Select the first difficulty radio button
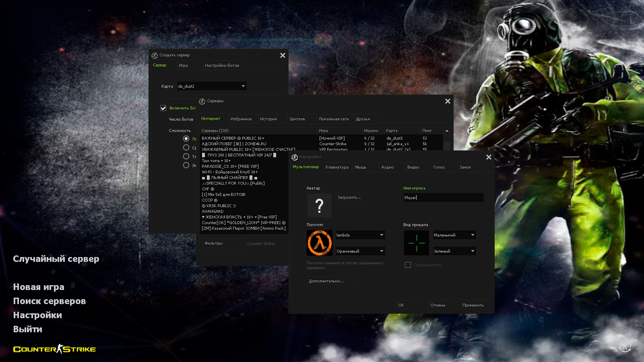This screenshot has width=644, height=362. tap(186, 139)
